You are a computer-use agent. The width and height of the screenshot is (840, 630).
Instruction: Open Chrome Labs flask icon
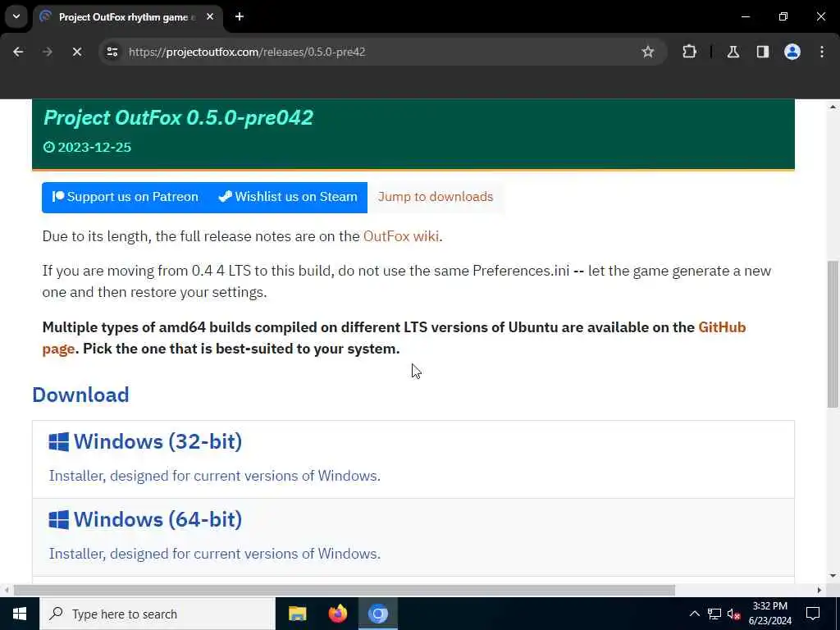pos(733,52)
